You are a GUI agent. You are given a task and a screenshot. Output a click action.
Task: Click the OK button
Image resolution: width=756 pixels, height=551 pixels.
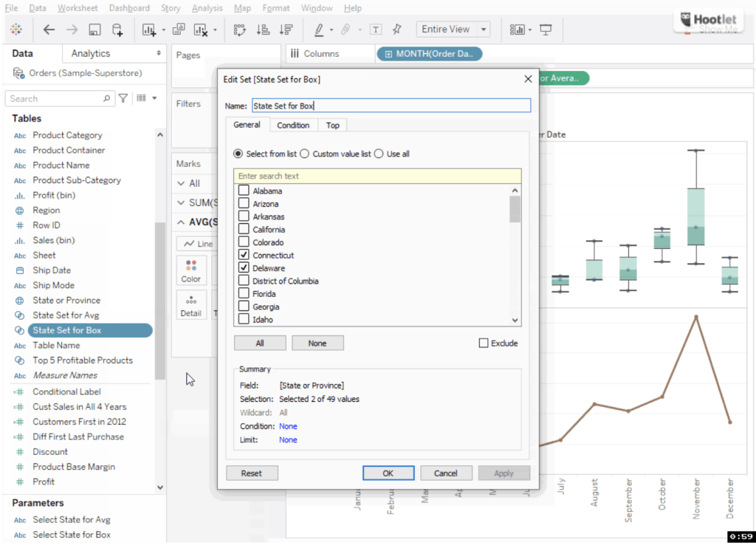click(x=388, y=473)
